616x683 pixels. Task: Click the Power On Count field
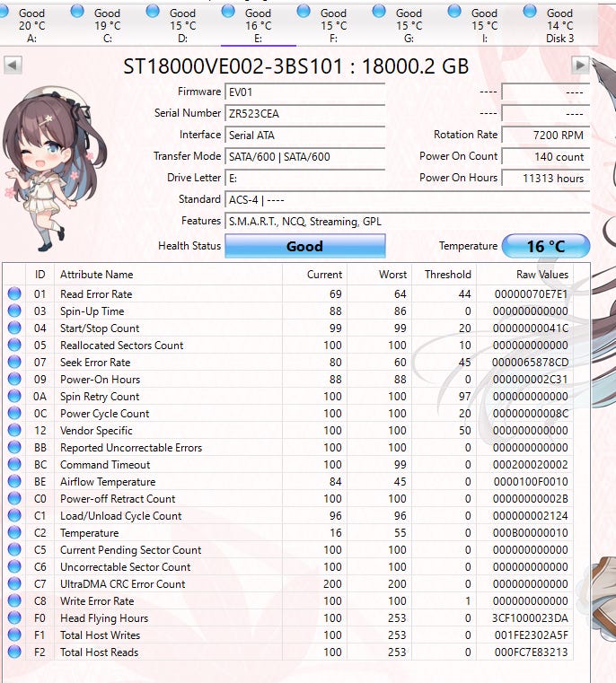[x=546, y=157]
